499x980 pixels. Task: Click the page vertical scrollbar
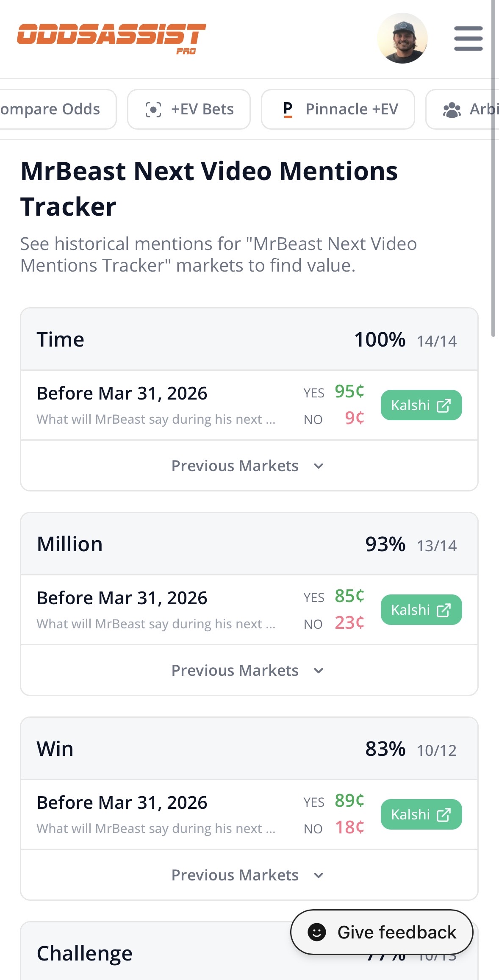(493, 169)
